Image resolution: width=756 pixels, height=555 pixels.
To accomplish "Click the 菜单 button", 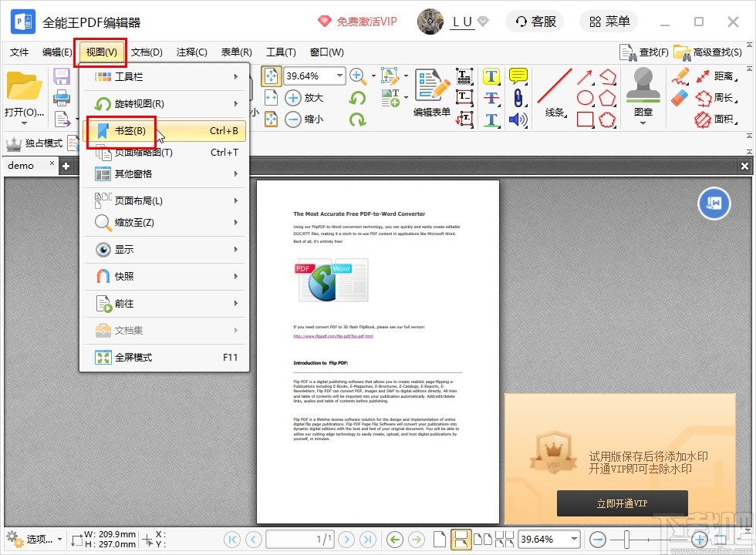I will pyautogui.click(x=609, y=22).
